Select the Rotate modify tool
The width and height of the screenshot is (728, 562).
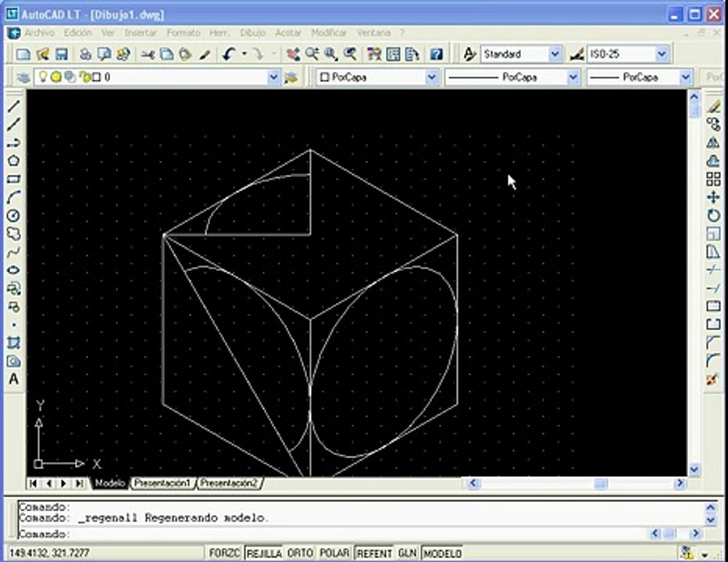pyautogui.click(x=713, y=215)
